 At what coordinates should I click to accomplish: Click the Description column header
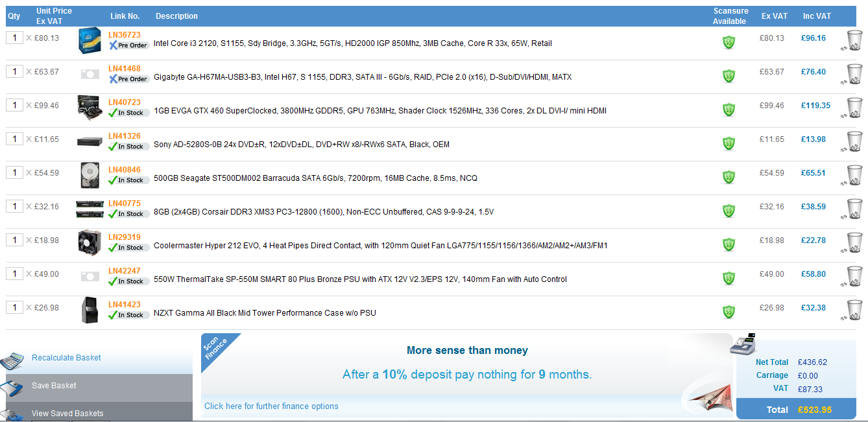(x=176, y=16)
